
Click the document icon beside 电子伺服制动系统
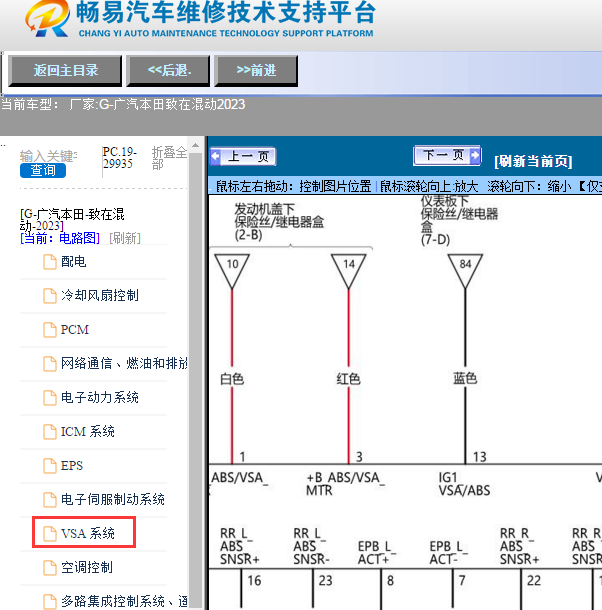click(x=50, y=500)
